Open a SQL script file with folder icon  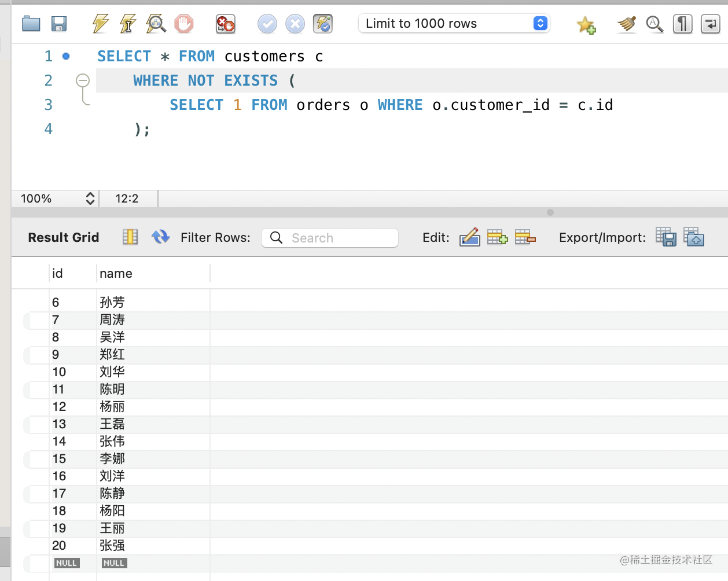point(31,24)
